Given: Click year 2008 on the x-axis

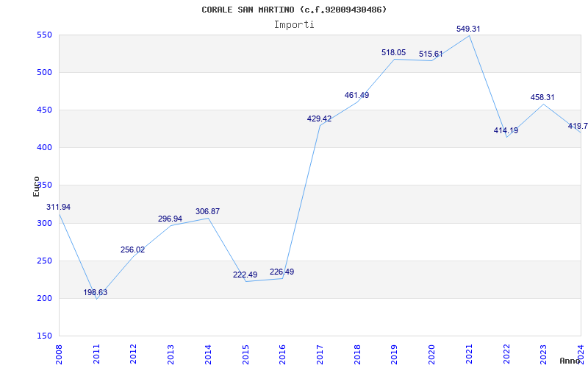Looking at the screenshot, I should (59, 353).
